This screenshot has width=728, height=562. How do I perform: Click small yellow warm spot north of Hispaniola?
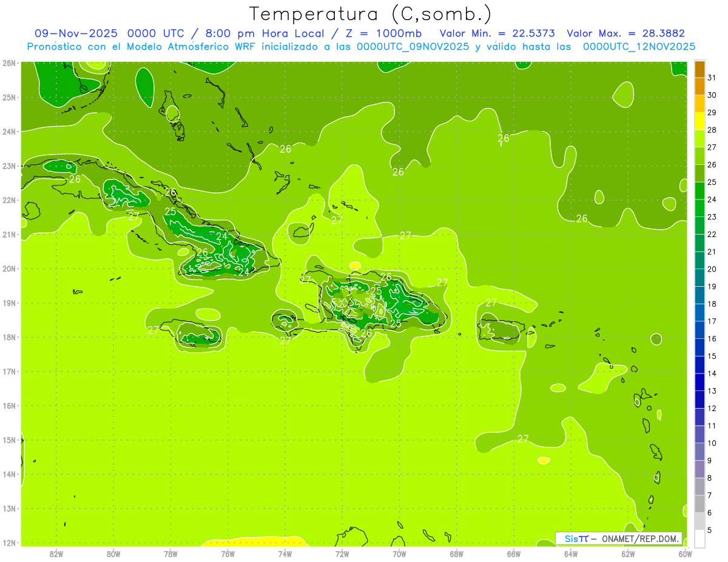point(355,266)
